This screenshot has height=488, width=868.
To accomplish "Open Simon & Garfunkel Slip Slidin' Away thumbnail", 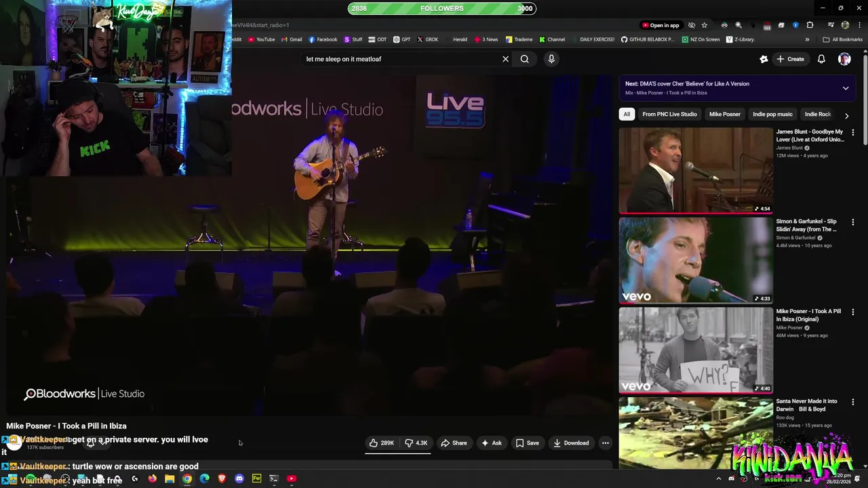I will pos(696,260).
